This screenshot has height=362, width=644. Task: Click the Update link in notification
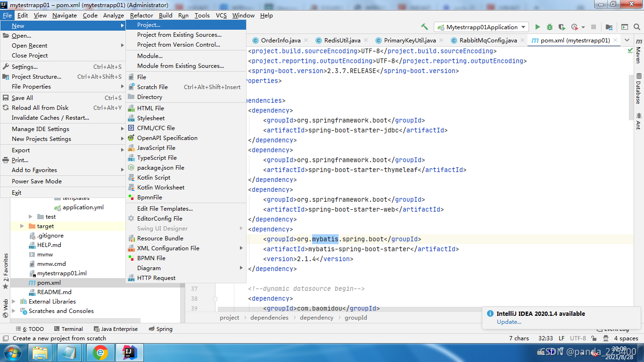click(509, 322)
